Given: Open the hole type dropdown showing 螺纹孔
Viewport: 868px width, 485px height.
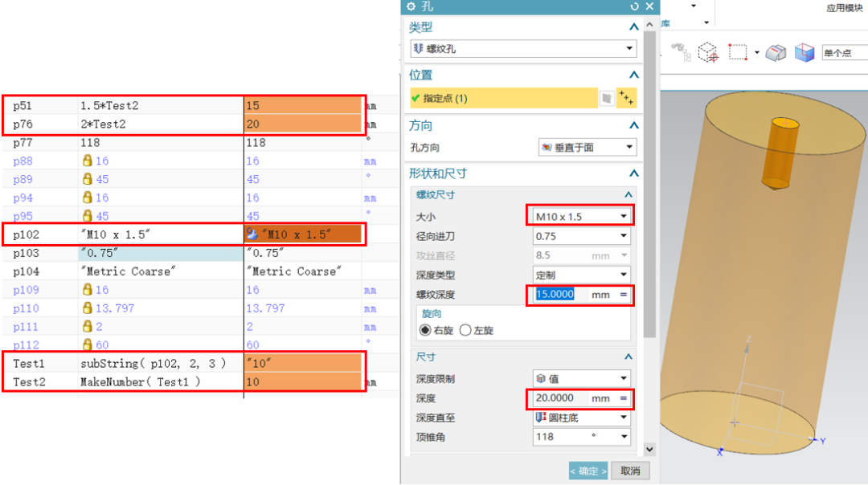Looking at the screenshot, I should coord(523,49).
